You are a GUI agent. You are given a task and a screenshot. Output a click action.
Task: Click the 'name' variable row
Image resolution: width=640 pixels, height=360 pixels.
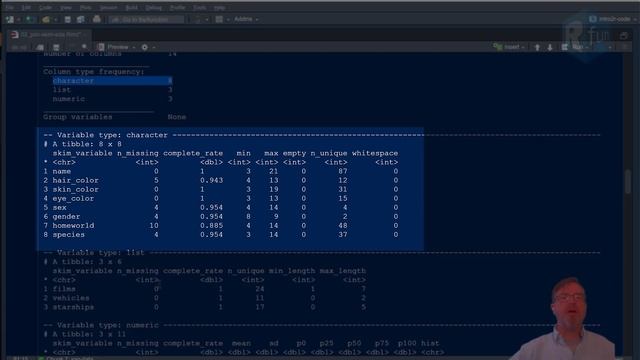(221, 171)
